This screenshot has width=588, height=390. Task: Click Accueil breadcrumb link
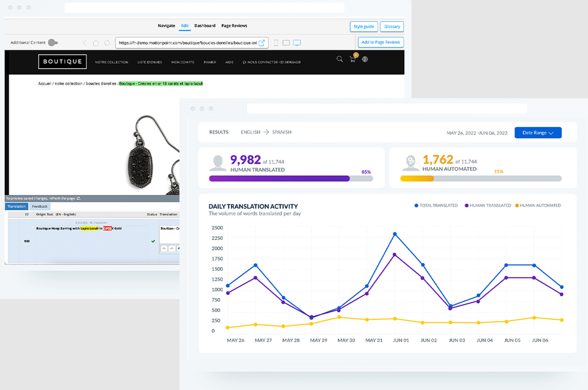click(x=45, y=83)
